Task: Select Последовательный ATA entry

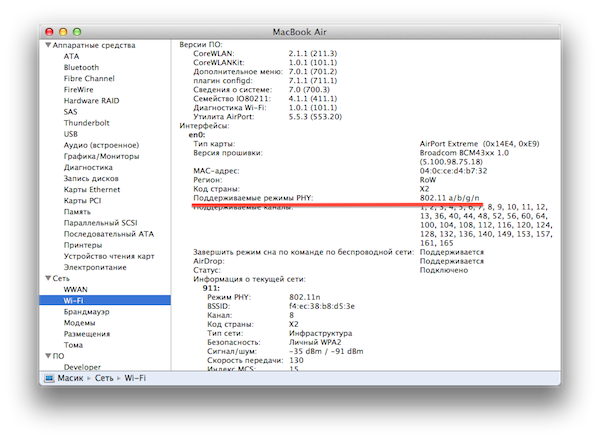Action: click(x=109, y=234)
